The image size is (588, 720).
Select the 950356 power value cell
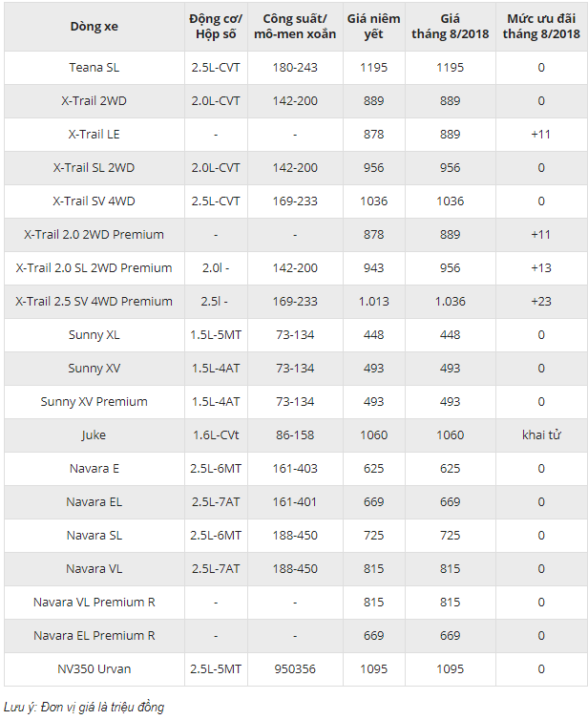click(295, 669)
